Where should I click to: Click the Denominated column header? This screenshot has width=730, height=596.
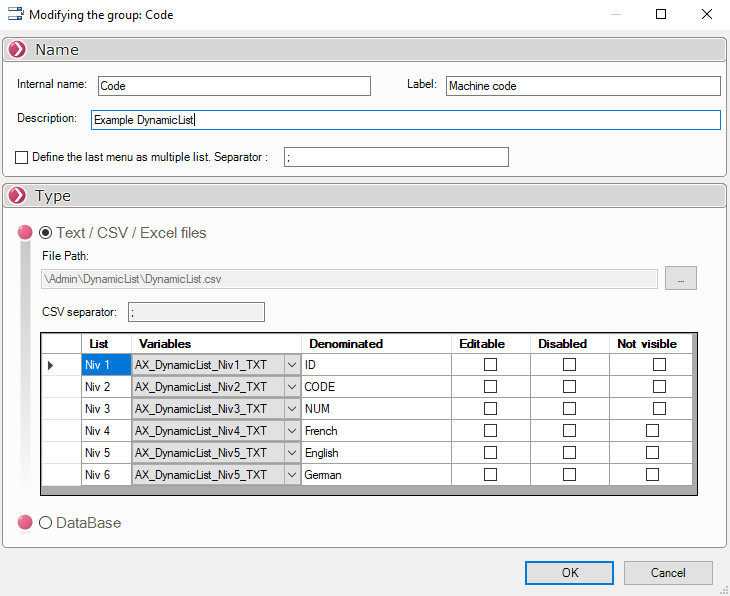(x=346, y=343)
